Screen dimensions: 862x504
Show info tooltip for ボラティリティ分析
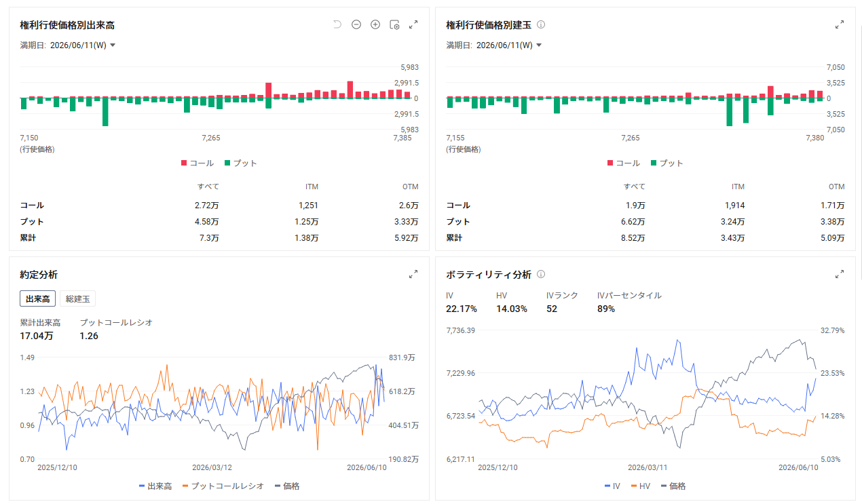541,274
